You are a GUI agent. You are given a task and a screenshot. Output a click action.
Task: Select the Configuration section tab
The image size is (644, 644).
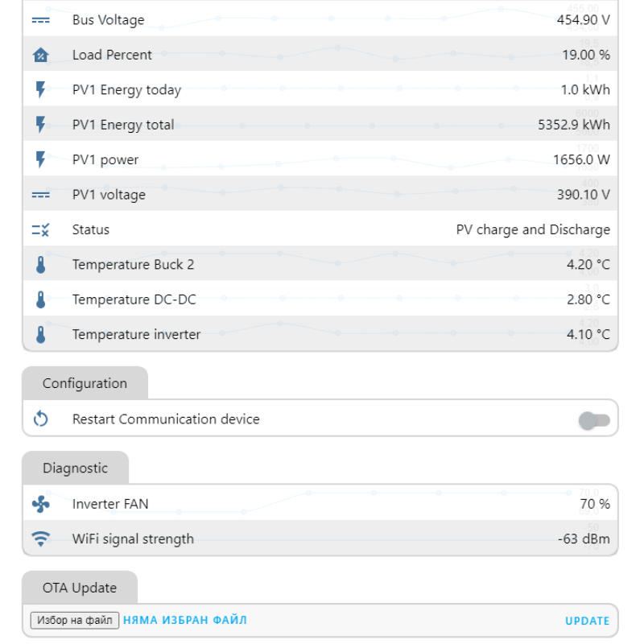coord(85,383)
